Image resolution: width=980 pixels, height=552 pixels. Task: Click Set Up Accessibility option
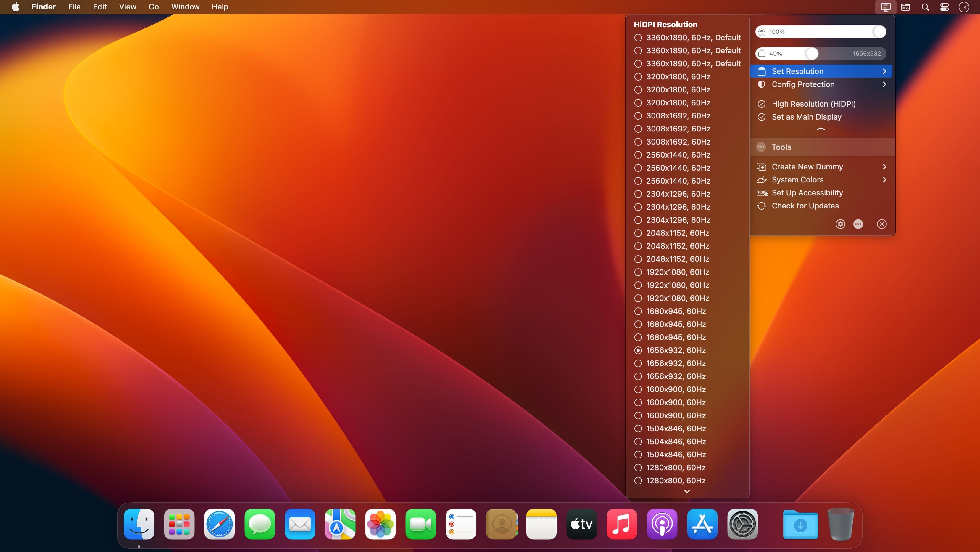(807, 193)
